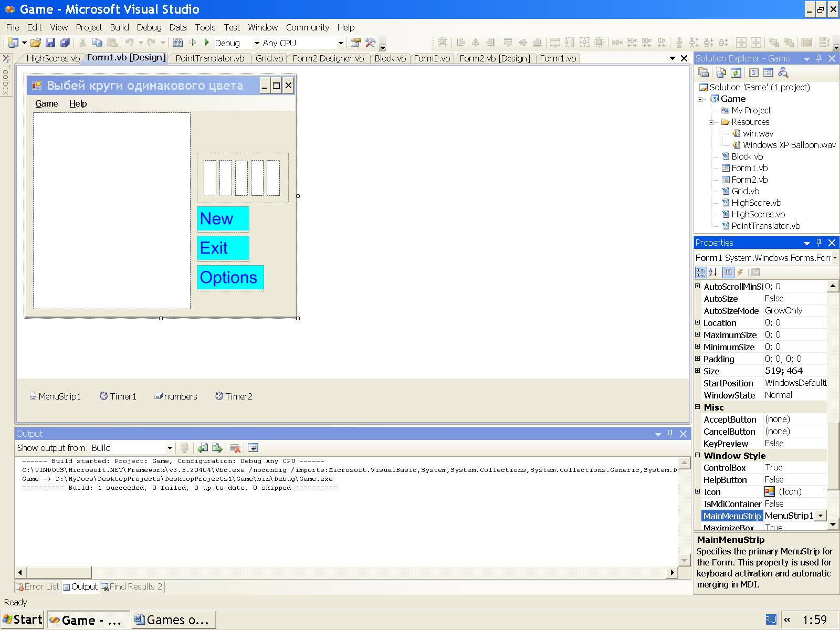Start debugging with the green play arrow
This screenshot has width=840, height=630.
coord(207,43)
